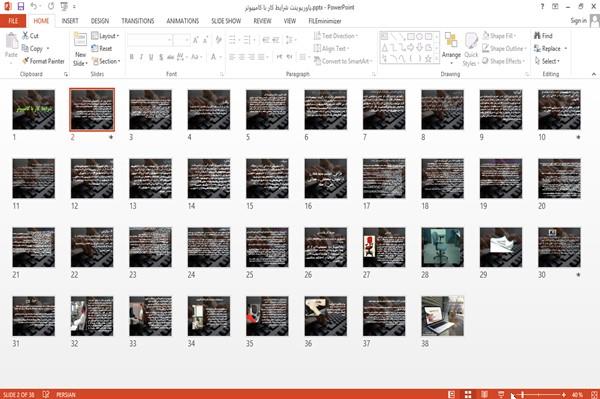Viewport: 600px width, 399px height.
Task: Click the Increase Font Size icon
Action: (x=196, y=39)
